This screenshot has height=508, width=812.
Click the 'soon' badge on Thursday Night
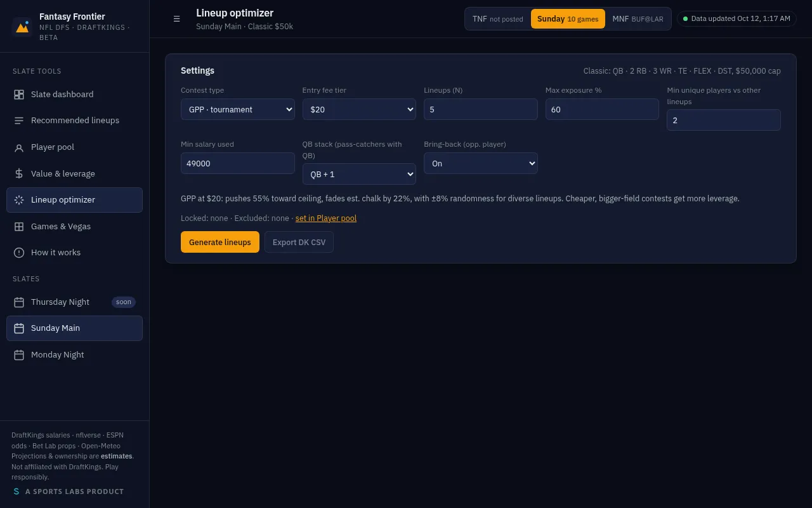(x=124, y=302)
